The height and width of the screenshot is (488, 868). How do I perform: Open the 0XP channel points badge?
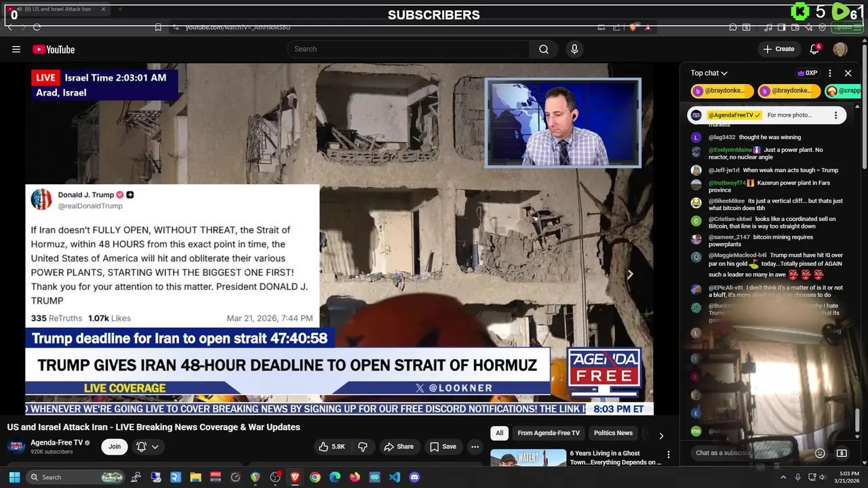point(807,73)
